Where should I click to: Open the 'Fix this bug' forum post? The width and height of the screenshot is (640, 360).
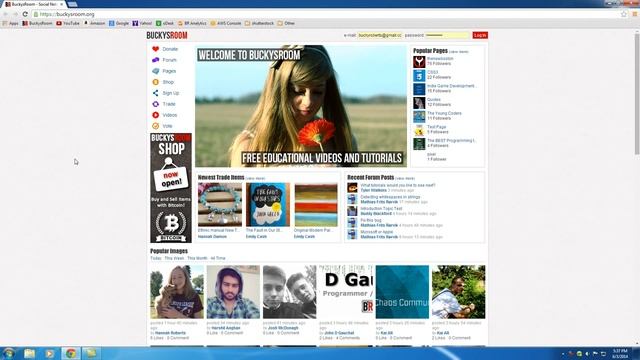pos(371,220)
